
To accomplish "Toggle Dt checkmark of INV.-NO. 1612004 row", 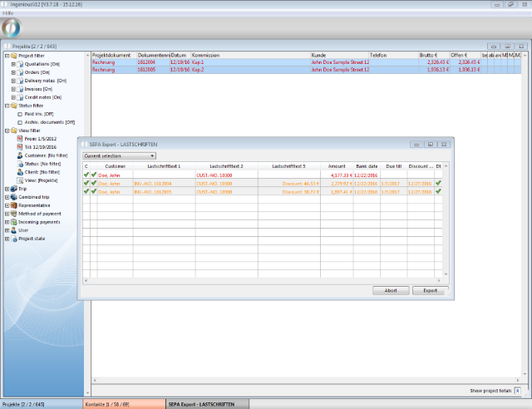I will tap(438, 183).
